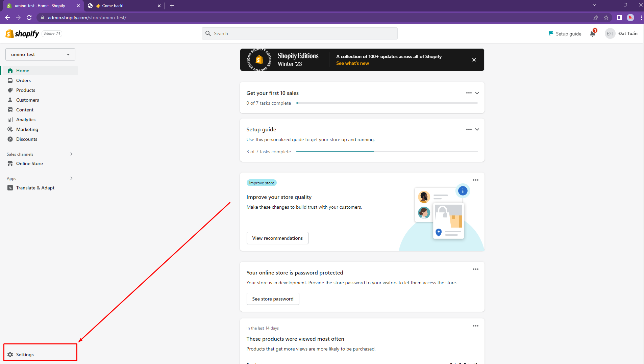Screen dimensions: 644x364
Task: Open more options for first 10 sales card
Action: [469, 93]
